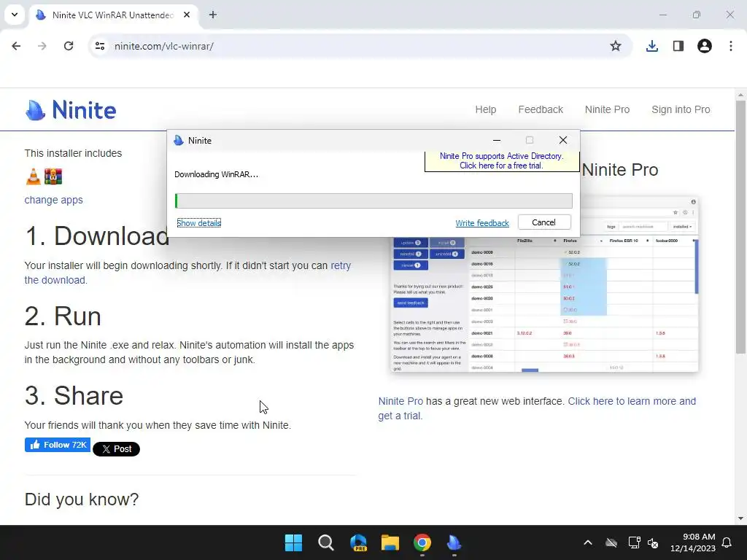Open site information icon in address bar
The image size is (747, 560).
click(100, 46)
